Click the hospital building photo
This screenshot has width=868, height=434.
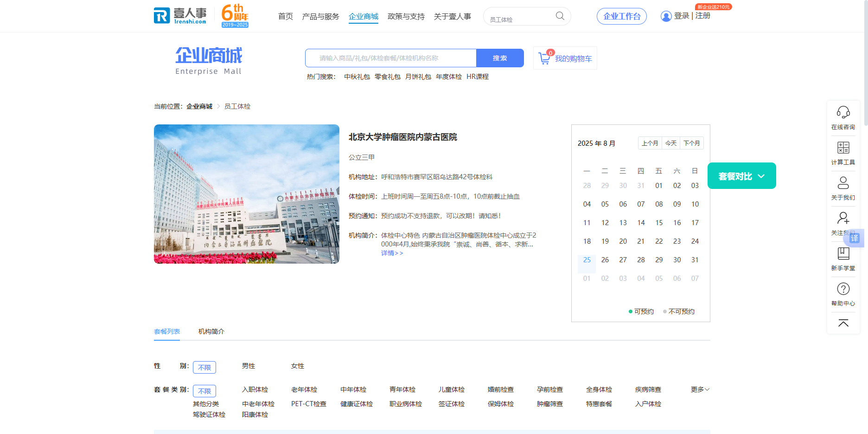click(x=247, y=194)
